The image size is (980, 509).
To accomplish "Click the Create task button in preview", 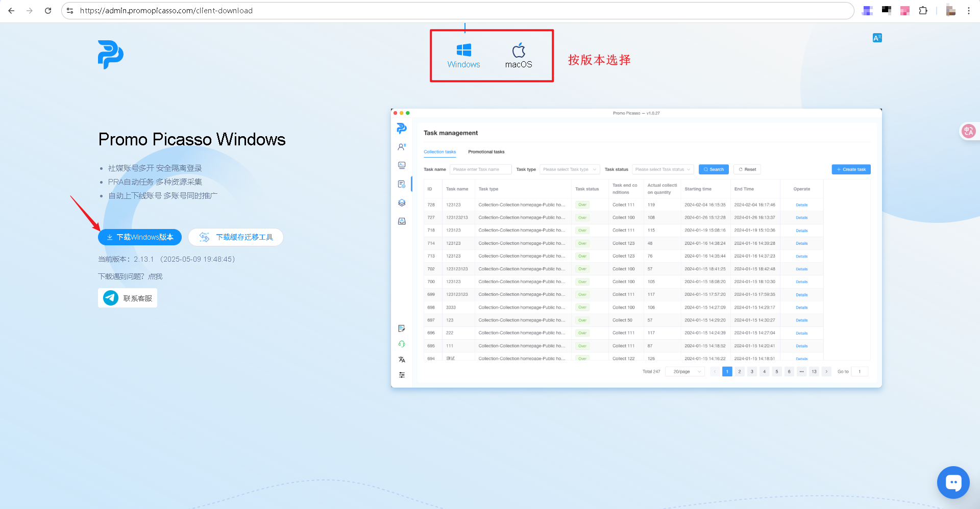I will click(851, 169).
